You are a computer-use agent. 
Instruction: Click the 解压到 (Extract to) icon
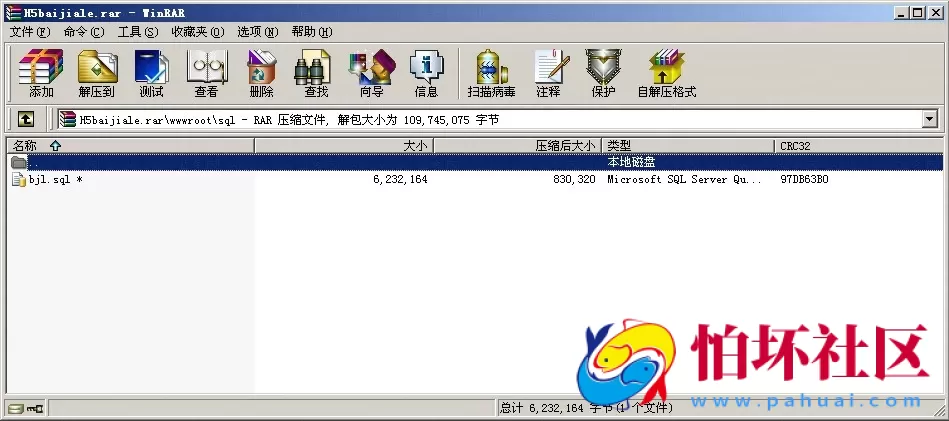97,73
